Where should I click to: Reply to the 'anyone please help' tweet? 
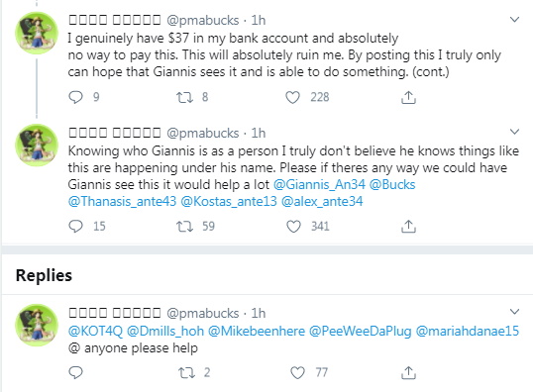(x=75, y=372)
